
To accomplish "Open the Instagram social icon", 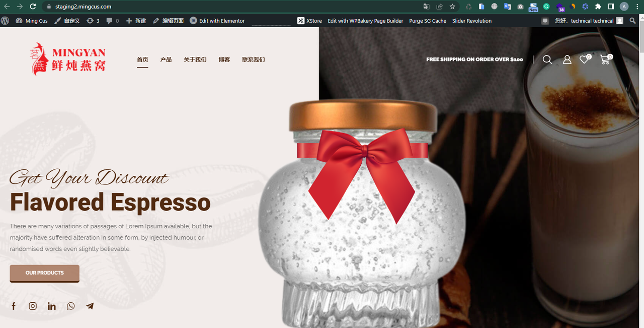I will 33,306.
